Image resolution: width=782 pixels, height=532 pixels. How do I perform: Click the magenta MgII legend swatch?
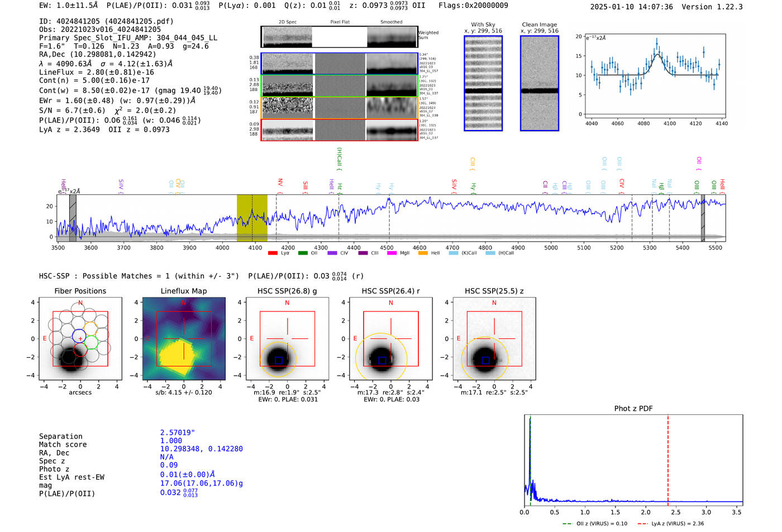click(x=392, y=253)
